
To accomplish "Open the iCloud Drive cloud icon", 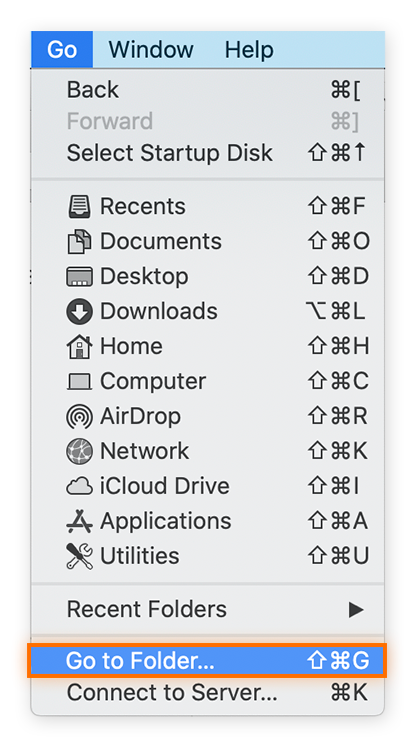I will coord(79,486).
